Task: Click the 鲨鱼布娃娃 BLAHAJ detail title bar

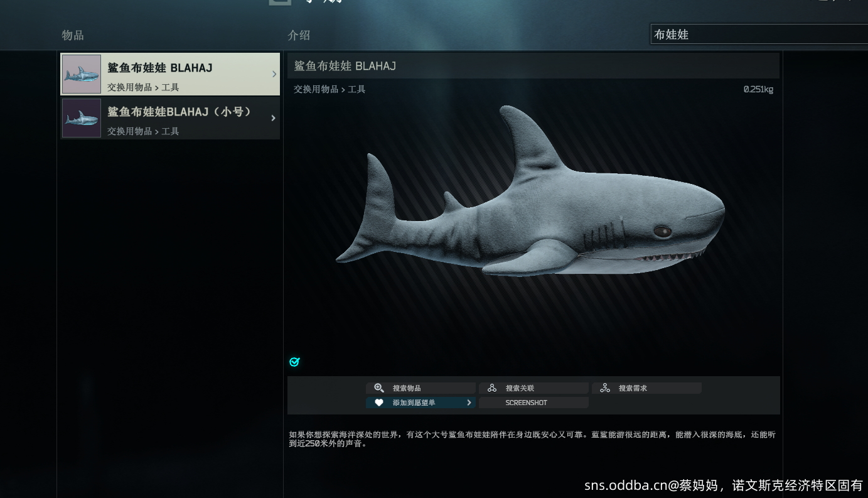Action: [x=533, y=66]
